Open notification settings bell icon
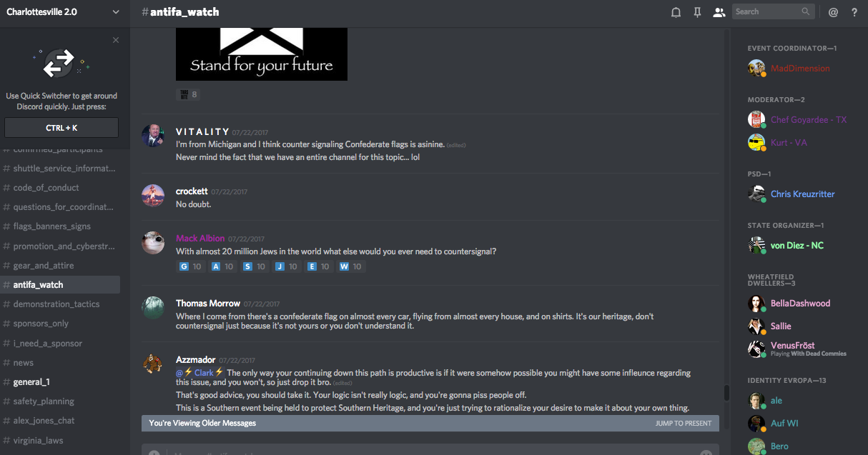Image resolution: width=868 pixels, height=455 pixels. (x=676, y=12)
